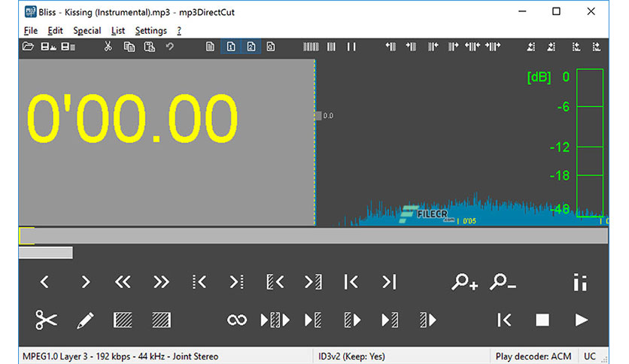Play selection (hatched block between two play arrows)
Screen dimensions: 629x364
pos(275,320)
